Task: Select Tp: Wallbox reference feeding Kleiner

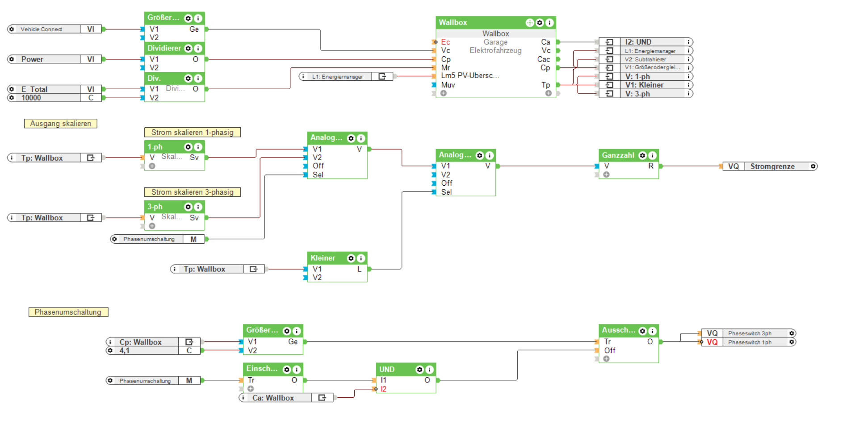Action: pos(218,269)
